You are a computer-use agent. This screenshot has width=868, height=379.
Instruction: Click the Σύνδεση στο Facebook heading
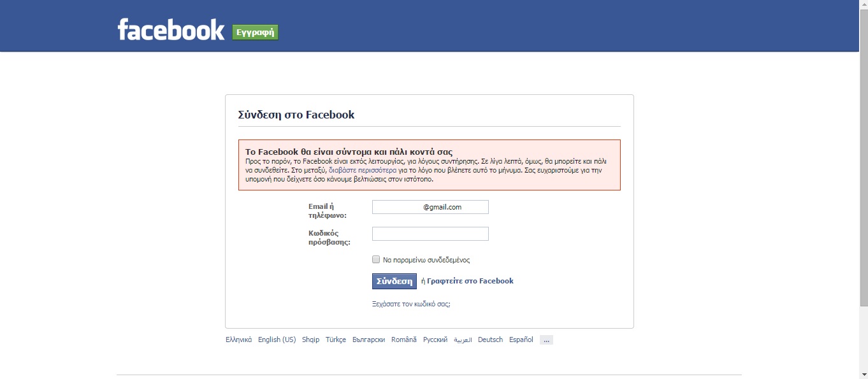click(x=296, y=115)
